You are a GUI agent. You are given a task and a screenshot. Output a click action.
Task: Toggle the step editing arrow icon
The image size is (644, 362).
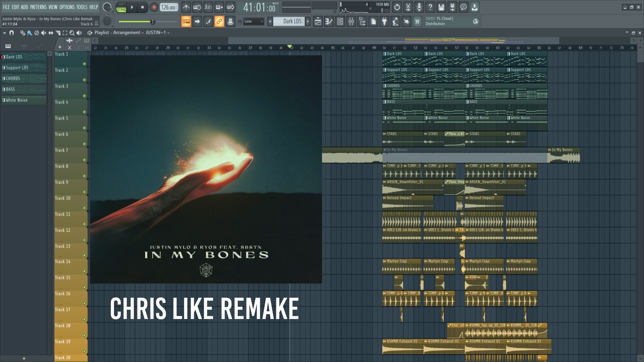[197, 21]
